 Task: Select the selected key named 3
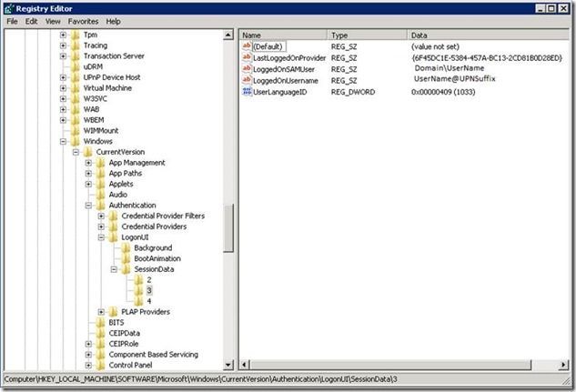coord(149,291)
